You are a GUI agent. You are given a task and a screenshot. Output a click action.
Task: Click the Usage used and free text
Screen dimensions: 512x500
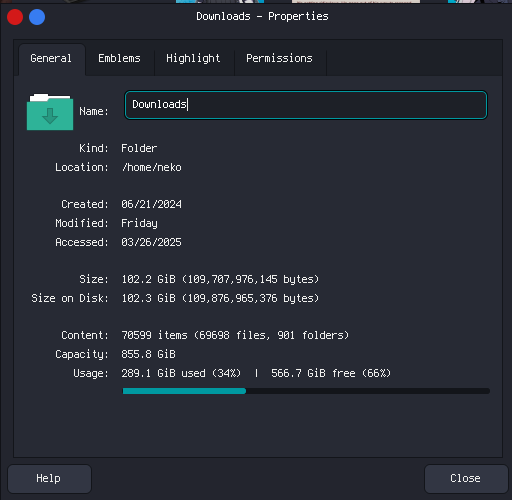(256, 373)
